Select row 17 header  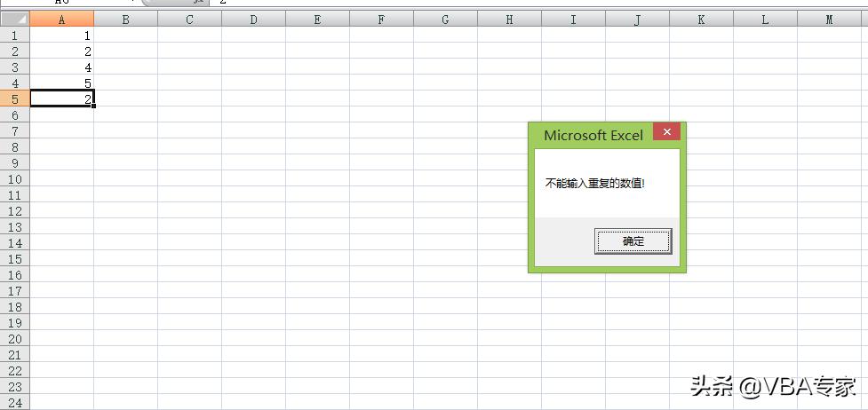15,291
